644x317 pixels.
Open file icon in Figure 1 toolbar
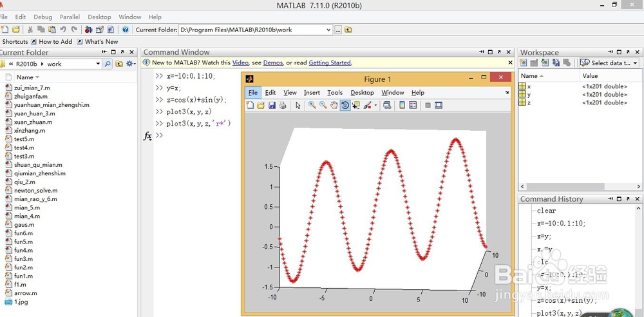[260, 106]
